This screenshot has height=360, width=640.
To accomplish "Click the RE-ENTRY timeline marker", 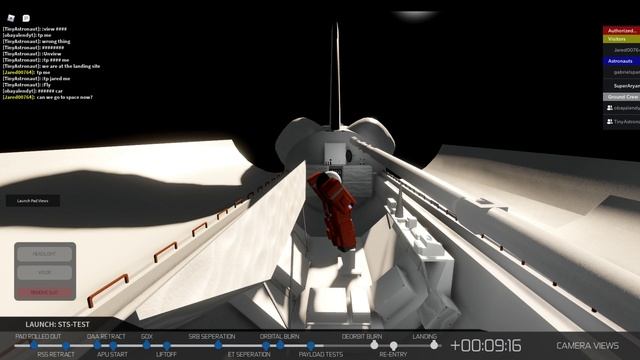I will point(393,346).
